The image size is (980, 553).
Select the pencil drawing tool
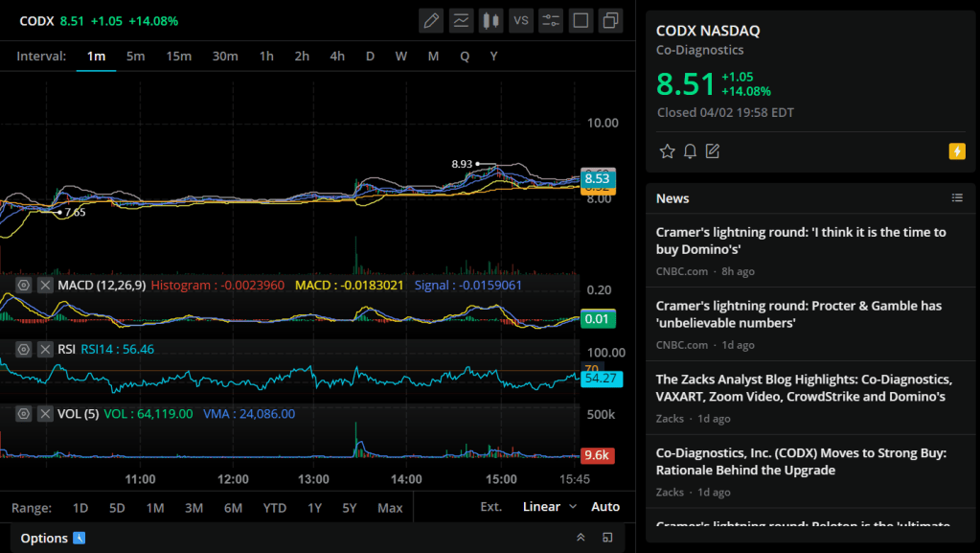[x=431, y=20]
